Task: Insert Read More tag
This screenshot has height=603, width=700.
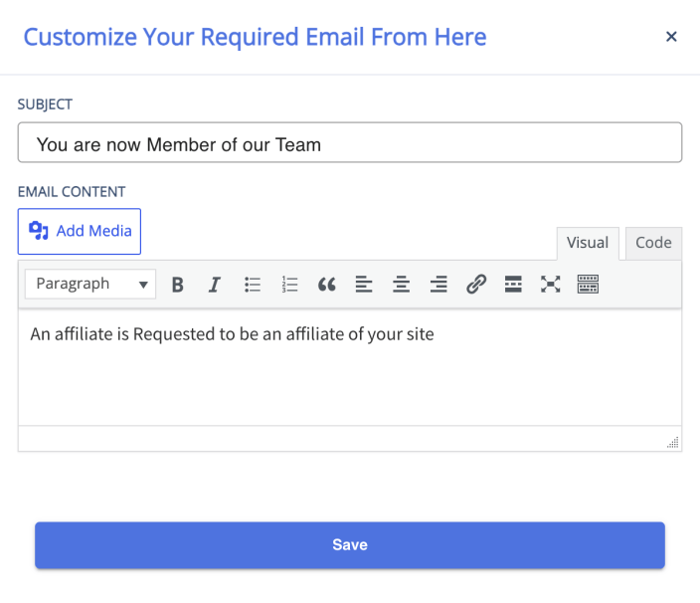Action: [x=513, y=284]
